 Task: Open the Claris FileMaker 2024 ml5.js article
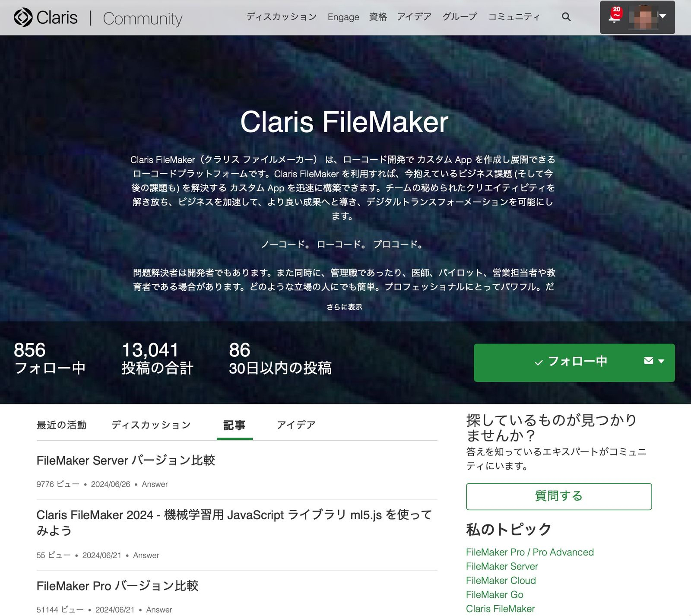tap(233, 515)
